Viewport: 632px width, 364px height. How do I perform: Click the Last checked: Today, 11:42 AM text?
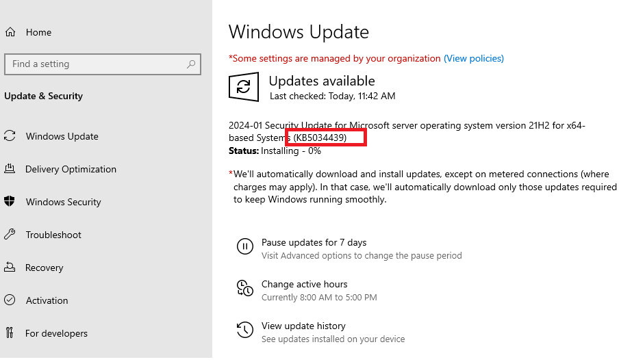[x=333, y=96]
